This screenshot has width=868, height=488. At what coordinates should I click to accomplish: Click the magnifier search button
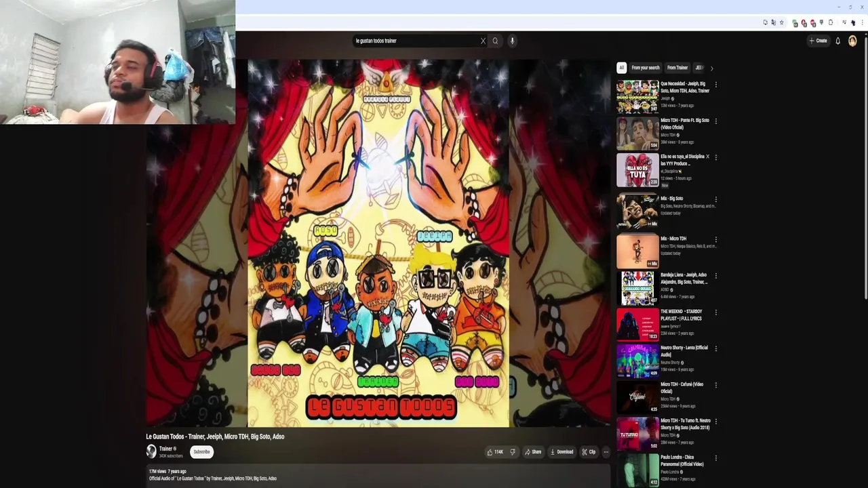click(x=495, y=41)
